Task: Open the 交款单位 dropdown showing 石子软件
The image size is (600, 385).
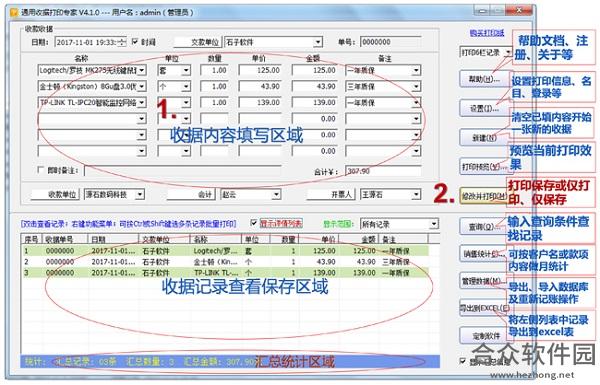Action: pyautogui.click(x=318, y=42)
